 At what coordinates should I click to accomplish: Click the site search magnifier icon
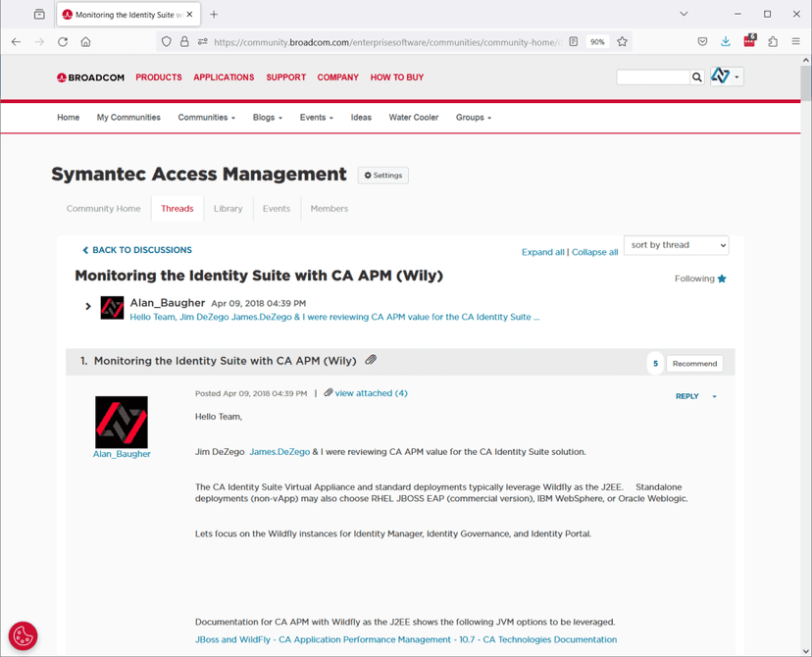pyautogui.click(x=696, y=76)
